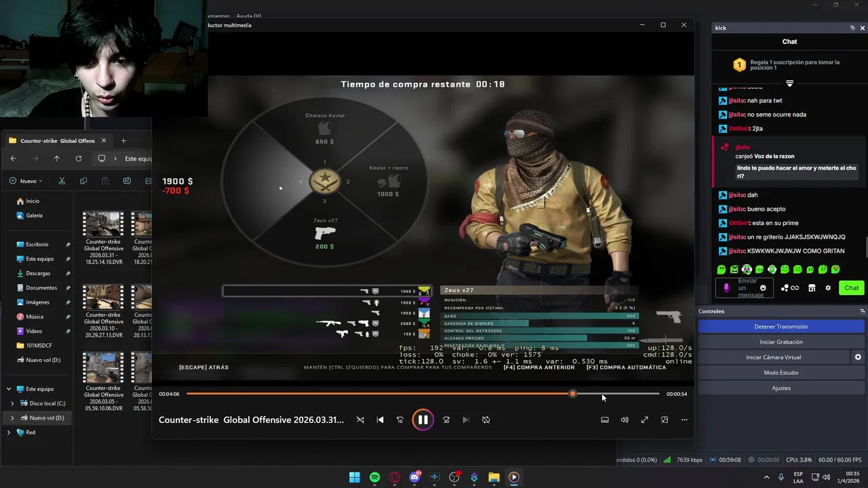Undock the Controles panel
This screenshot has width=868, height=488.
pyautogui.click(x=862, y=311)
